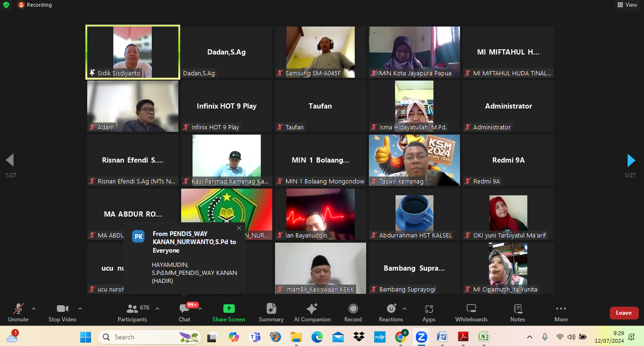Image resolution: width=644 pixels, height=346 pixels.
Task: Open the Apps panel
Action: point(429,309)
